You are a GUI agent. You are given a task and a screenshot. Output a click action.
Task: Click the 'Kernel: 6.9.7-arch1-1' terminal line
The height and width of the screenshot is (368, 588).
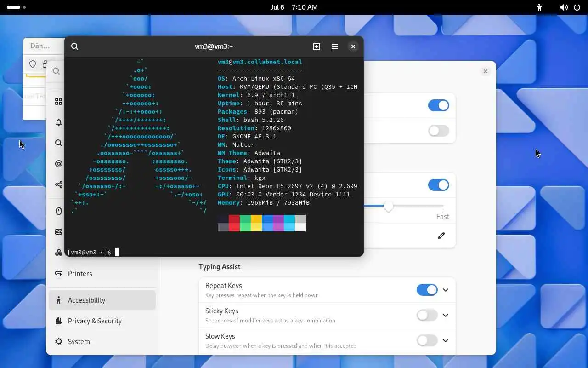(x=256, y=95)
